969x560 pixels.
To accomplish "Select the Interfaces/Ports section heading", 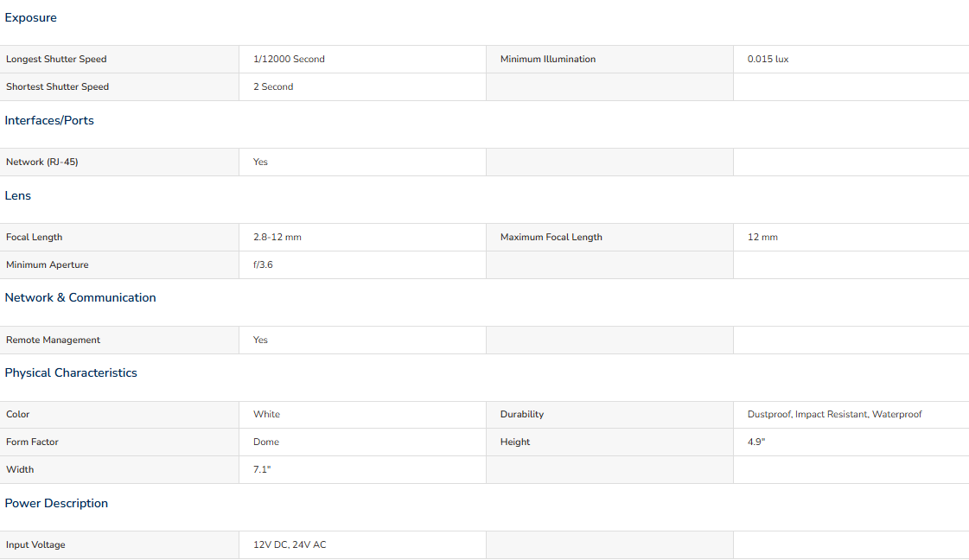I will coord(49,120).
